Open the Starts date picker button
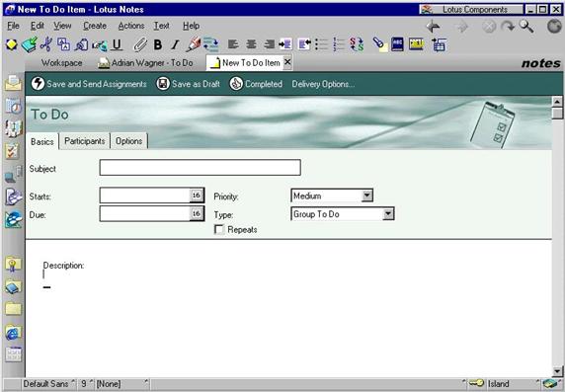The image size is (565, 392). [x=196, y=196]
